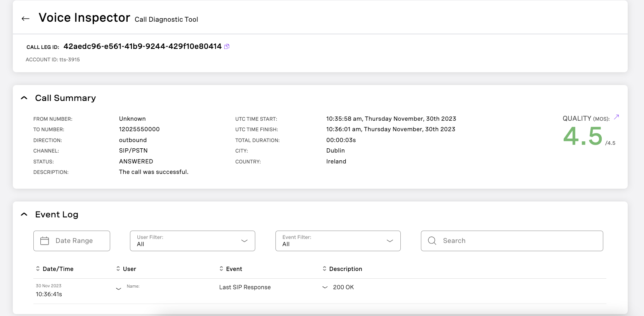Screen dimensions: 644x316
Task: Click the calendar icon in Date Range
Action: (45, 241)
